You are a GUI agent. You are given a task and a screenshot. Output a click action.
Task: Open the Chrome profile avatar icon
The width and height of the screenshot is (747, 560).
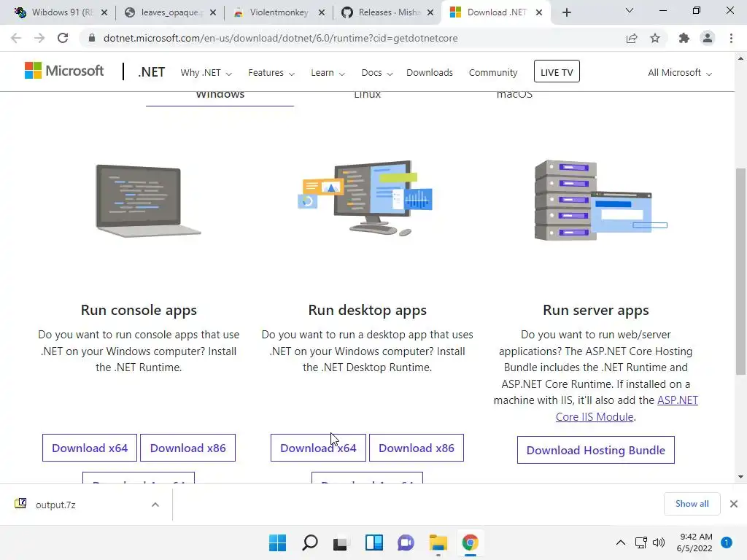click(x=708, y=38)
